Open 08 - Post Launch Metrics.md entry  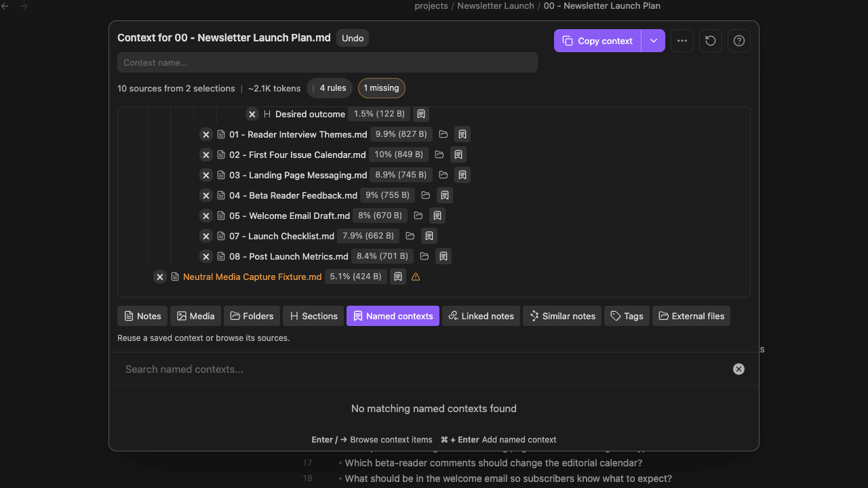(x=289, y=256)
